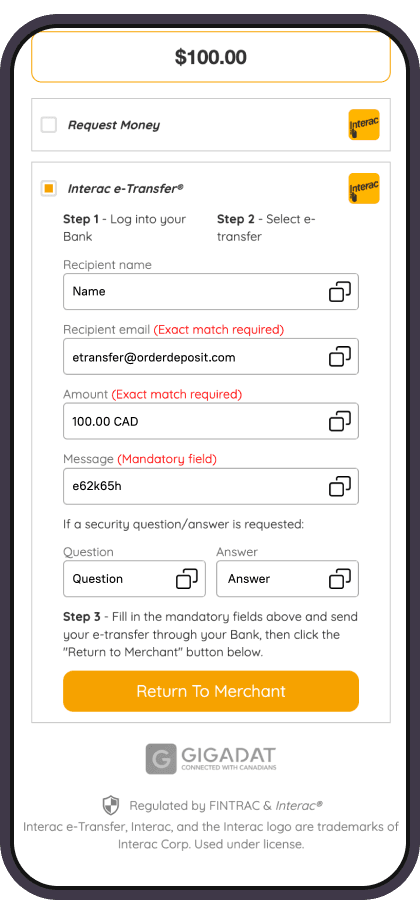
Task: Copy the security answer text
Action: click(340, 579)
